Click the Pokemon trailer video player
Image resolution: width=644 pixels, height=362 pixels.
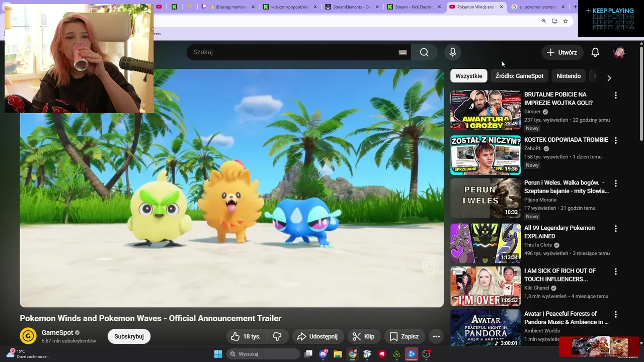[231, 188]
